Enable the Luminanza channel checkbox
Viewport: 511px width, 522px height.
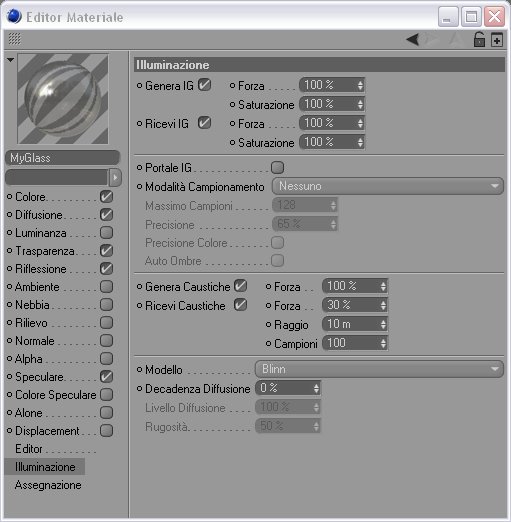pos(106,233)
